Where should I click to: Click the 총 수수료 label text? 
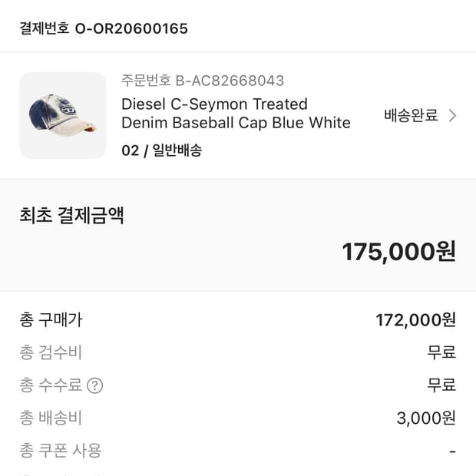click(x=51, y=385)
